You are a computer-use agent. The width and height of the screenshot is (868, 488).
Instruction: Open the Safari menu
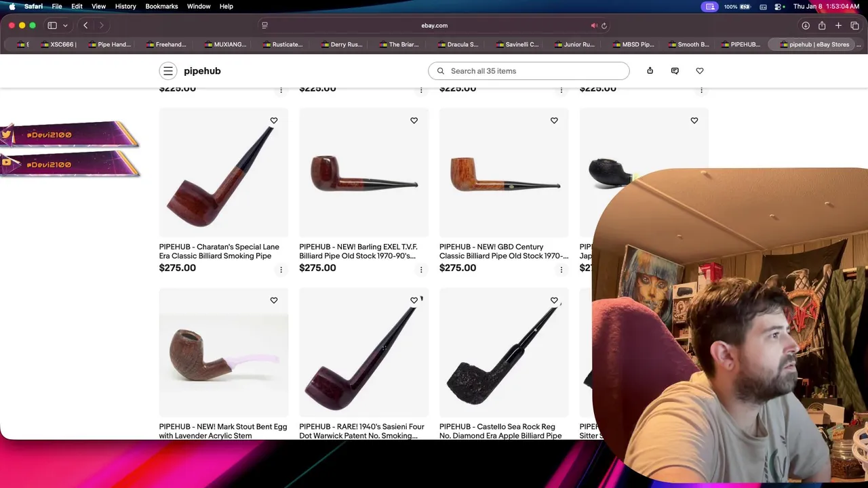33,6
